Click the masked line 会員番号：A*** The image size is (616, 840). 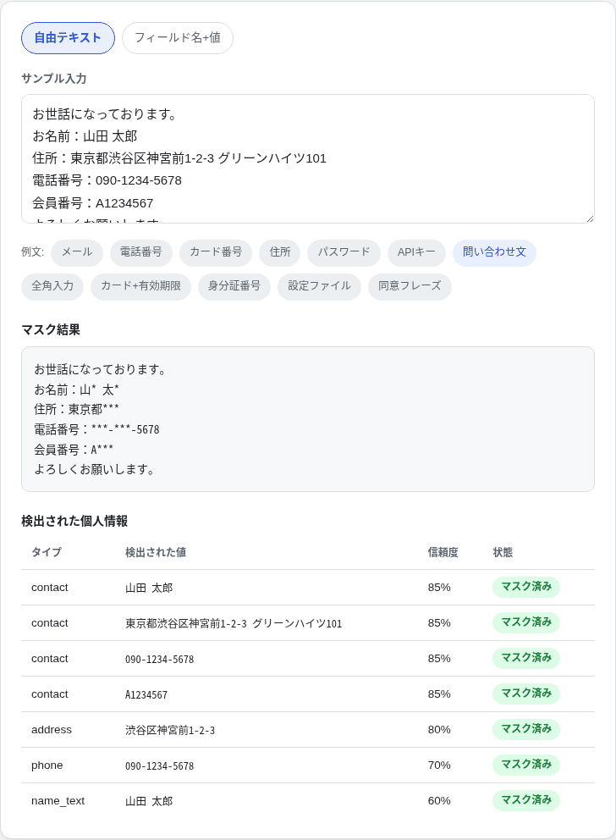pos(74,450)
